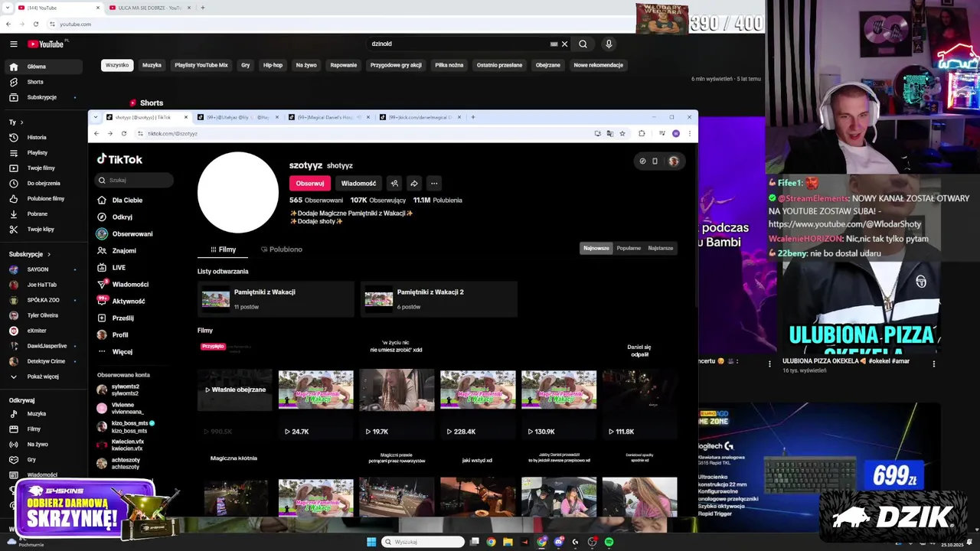This screenshot has height=551, width=980.
Task: Open Spotify from Windows taskbar
Action: [x=609, y=542]
